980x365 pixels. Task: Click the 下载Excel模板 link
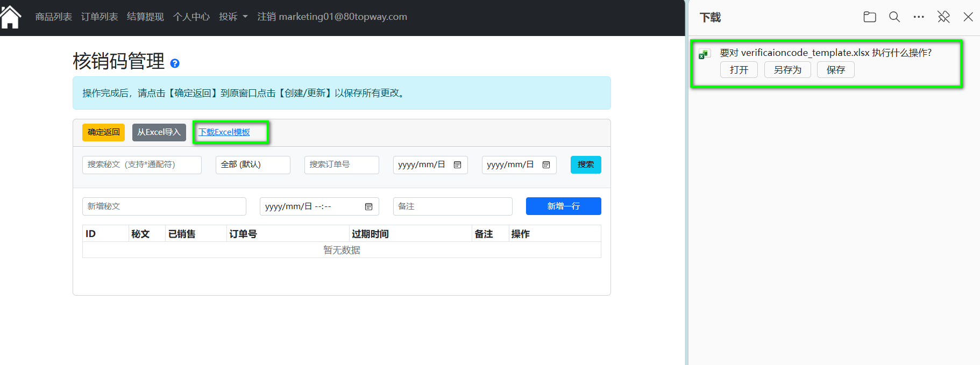(224, 132)
